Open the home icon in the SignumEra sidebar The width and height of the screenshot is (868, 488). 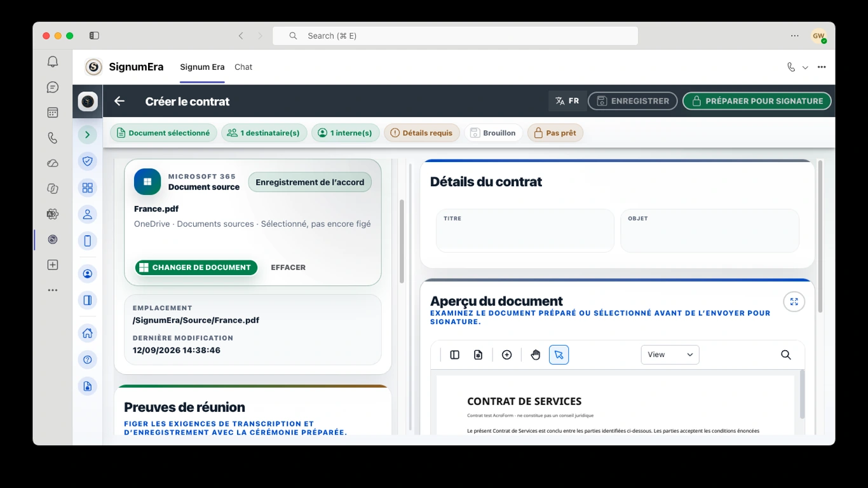88,333
